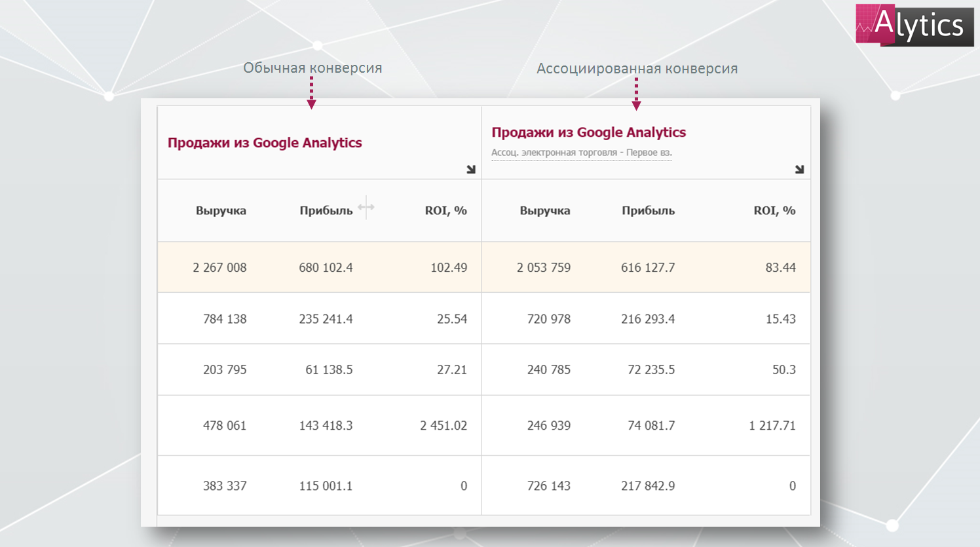Sort by 'ROI, %' column heading 102.49
Image resolution: width=980 pixels, height=547 pixels.
click(x=446, y=211)
